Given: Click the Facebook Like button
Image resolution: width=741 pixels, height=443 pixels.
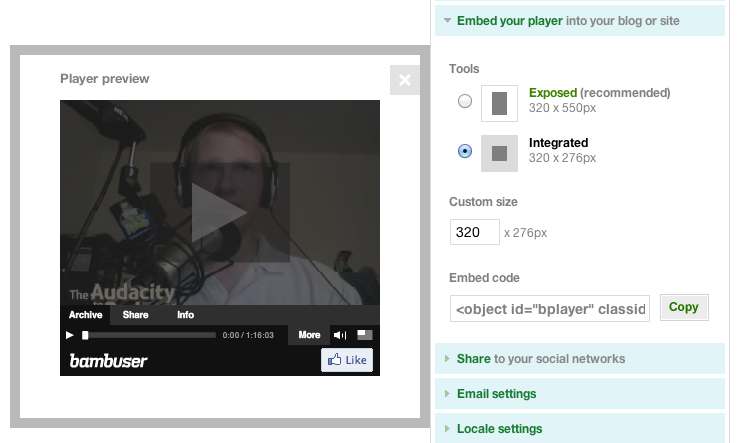Looking at the screenshot, I should pos(347,360).
